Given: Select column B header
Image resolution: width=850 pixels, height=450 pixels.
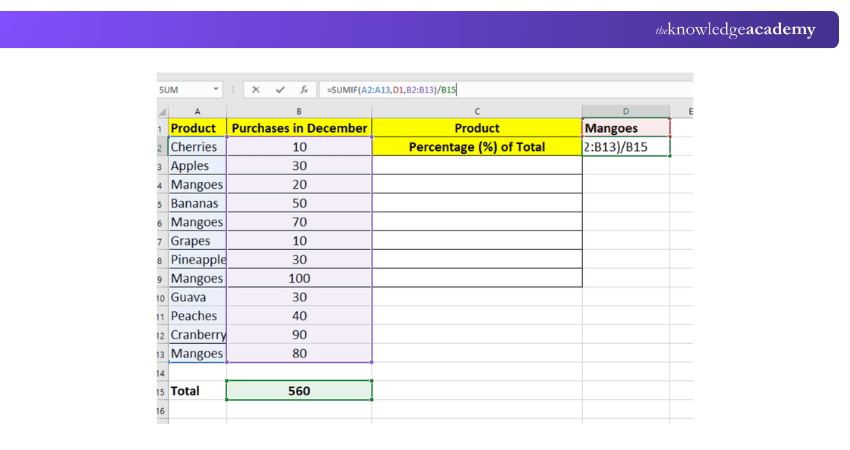Looking at the screenshot, I should point(299,111).
